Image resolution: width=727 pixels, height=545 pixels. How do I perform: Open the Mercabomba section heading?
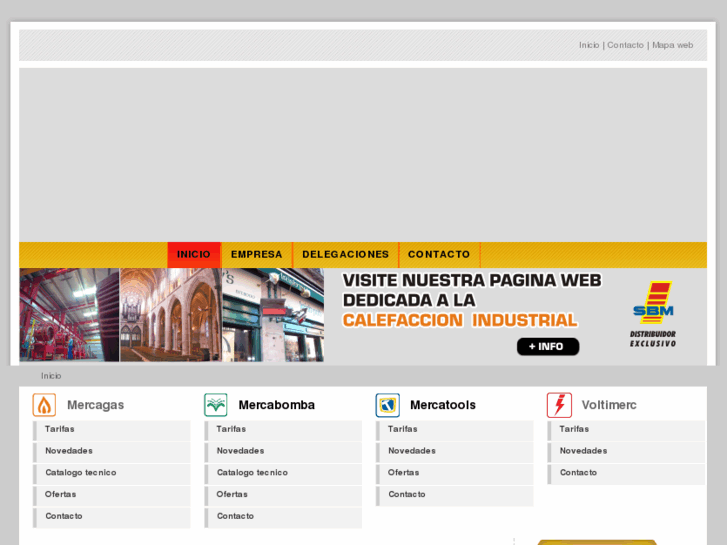tap(276, 405)
